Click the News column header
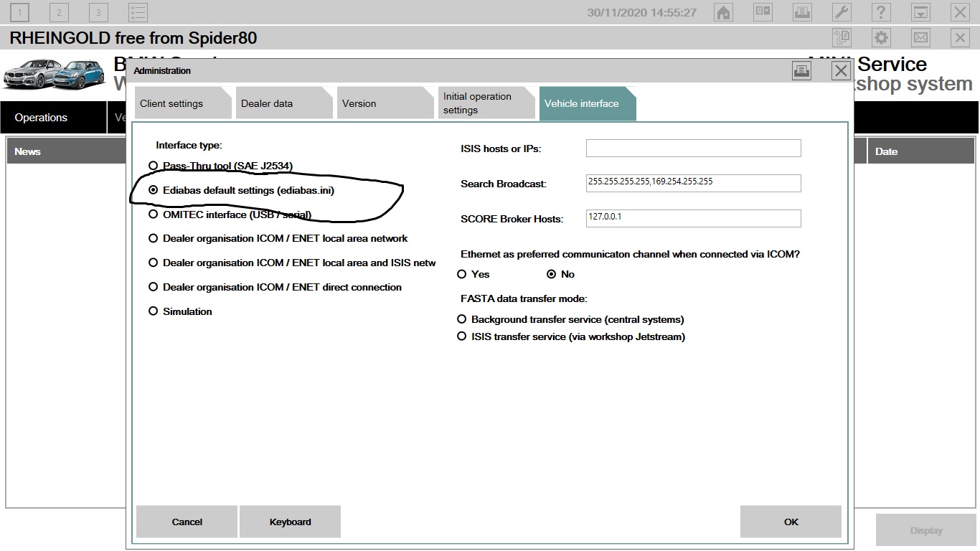 click(x=67, y=151)
